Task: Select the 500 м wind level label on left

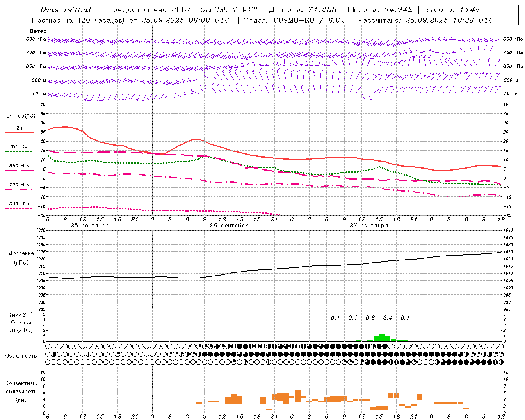Action: 39,80
